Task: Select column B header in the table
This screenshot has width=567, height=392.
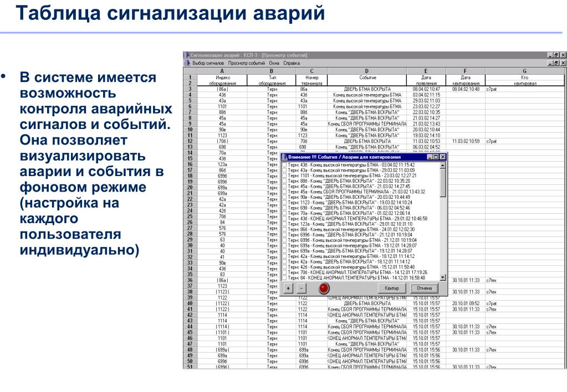Action: click(272, 71)
